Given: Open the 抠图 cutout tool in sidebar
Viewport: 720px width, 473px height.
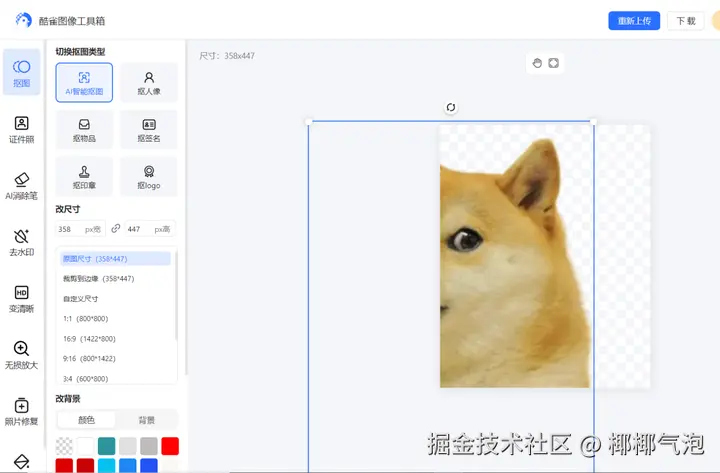Looking at the screenshot, I should [22, 72].
